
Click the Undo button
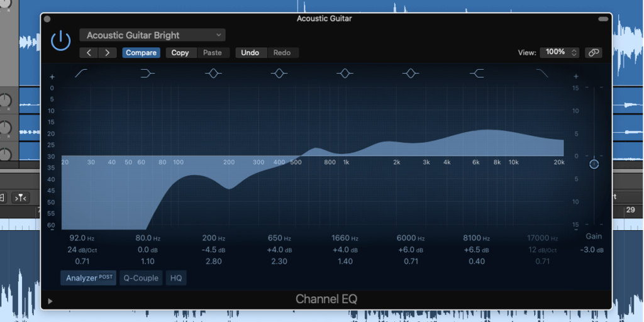coord(250,53)
